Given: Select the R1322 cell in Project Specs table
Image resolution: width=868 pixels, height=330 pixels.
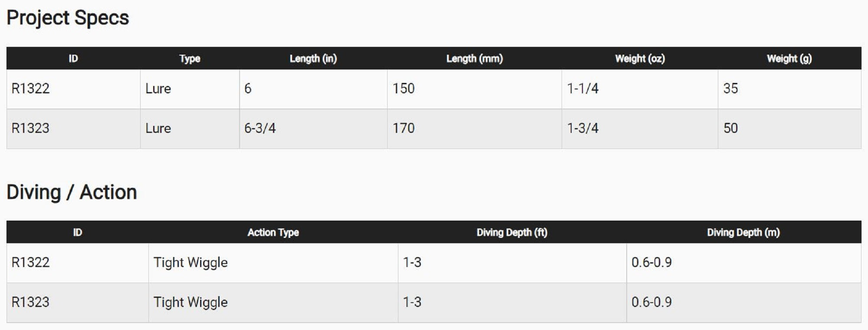Looking at the screenshot, I should click(x=30, y=89).
